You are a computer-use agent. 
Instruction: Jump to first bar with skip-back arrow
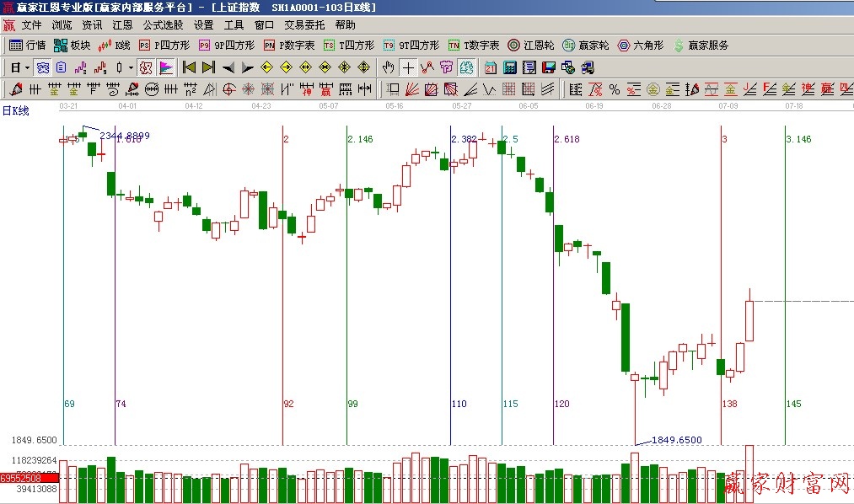click(x=189, y=67)
